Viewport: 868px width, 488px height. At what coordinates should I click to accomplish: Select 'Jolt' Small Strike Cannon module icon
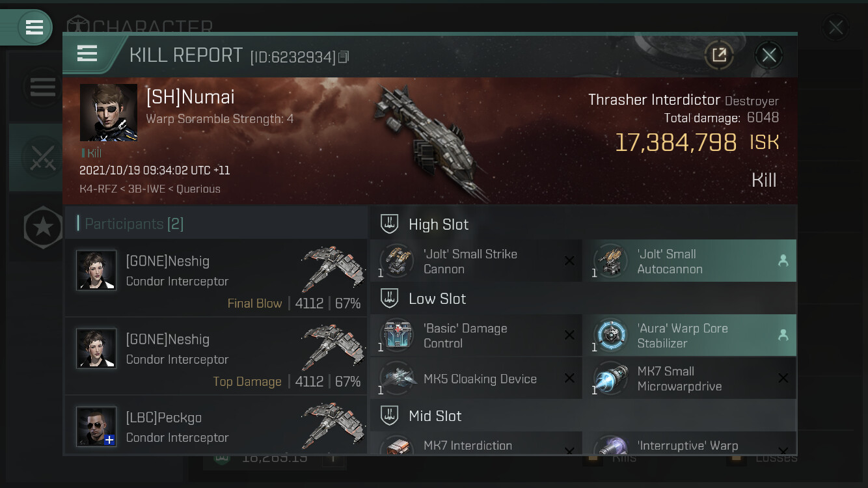397,262
